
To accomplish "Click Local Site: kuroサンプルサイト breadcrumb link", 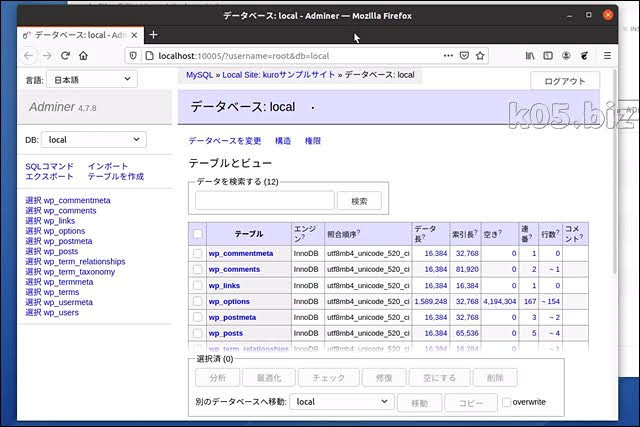I will [278, 75].
